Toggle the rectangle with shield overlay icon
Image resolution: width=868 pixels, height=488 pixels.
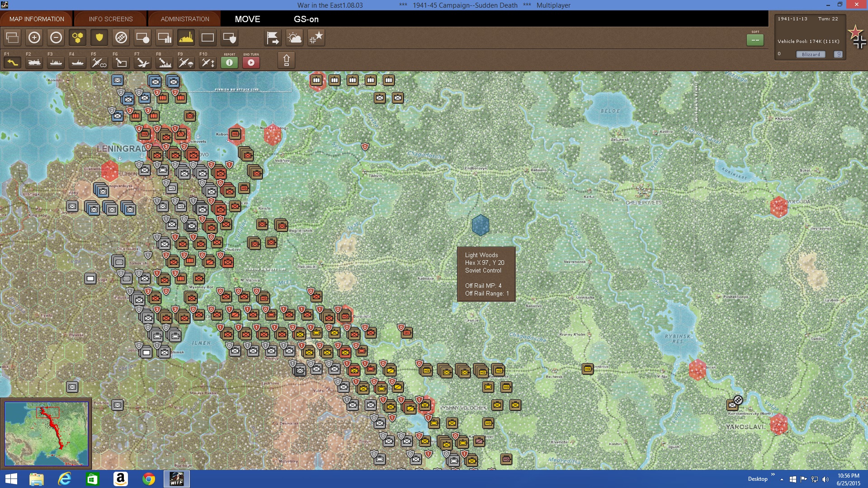pyautogui.click(x=229, y=38)
